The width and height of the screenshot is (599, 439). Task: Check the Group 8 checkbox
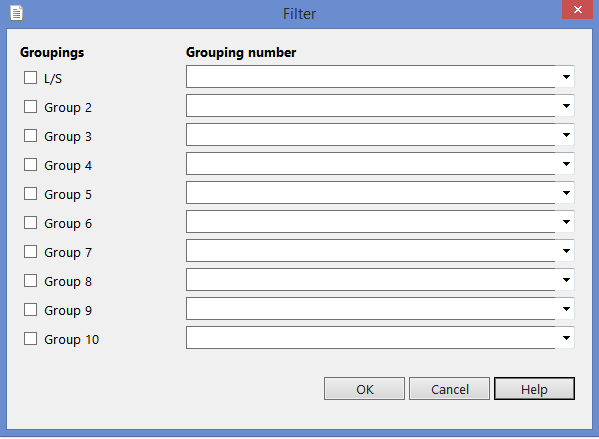tap(31, 281)
